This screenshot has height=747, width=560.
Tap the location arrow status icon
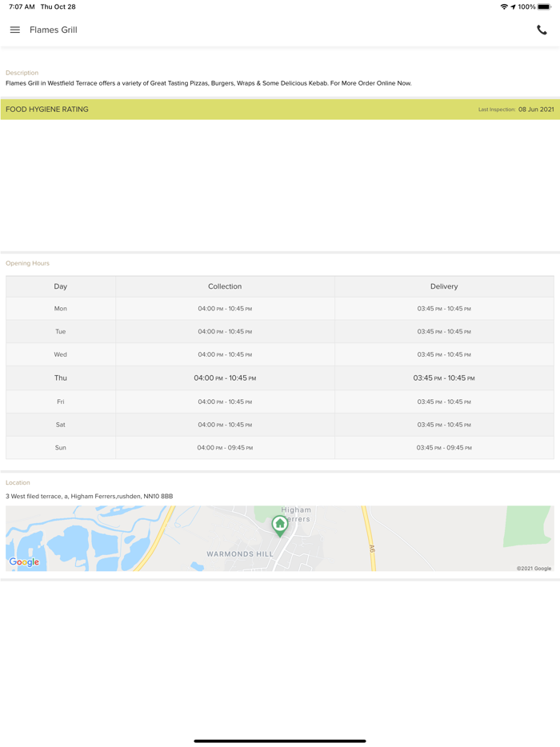point(513,6)
